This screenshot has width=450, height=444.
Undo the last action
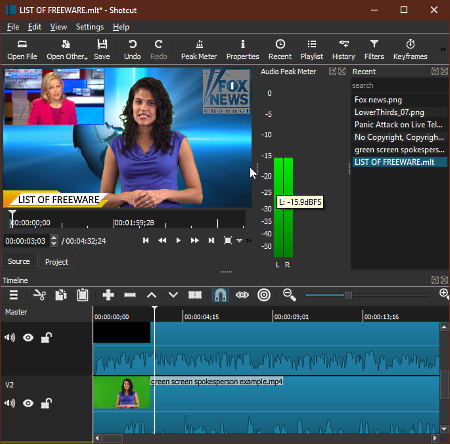tap(132, 50)
